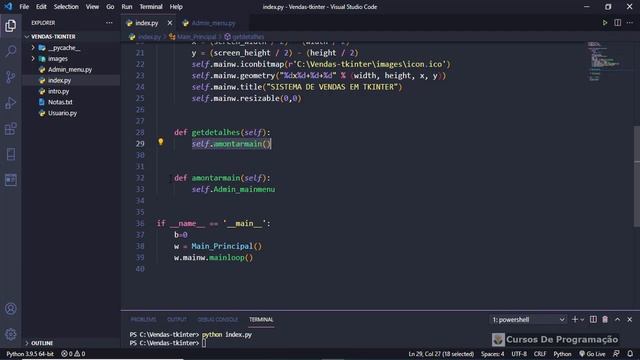
Task: Close the index.py editor tab
Action: tap(170, 23)
